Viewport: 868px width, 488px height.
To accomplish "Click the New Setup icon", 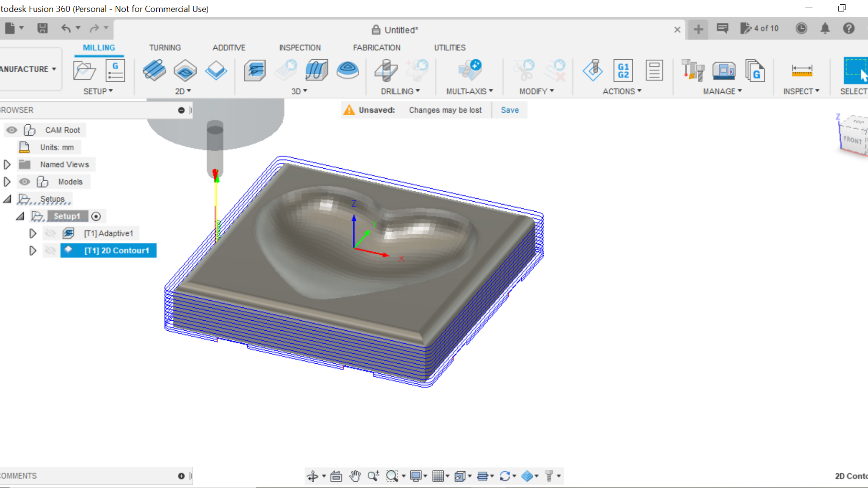I will (x=85, y=71).
